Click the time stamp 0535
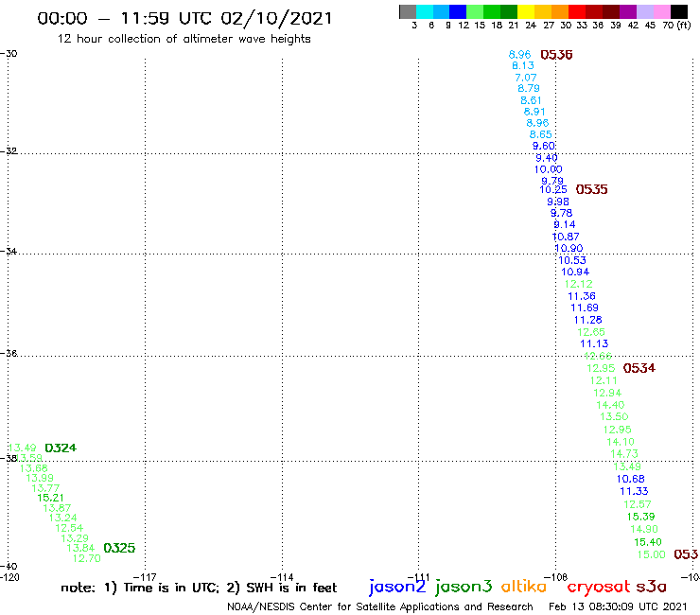 pos(591,189)
